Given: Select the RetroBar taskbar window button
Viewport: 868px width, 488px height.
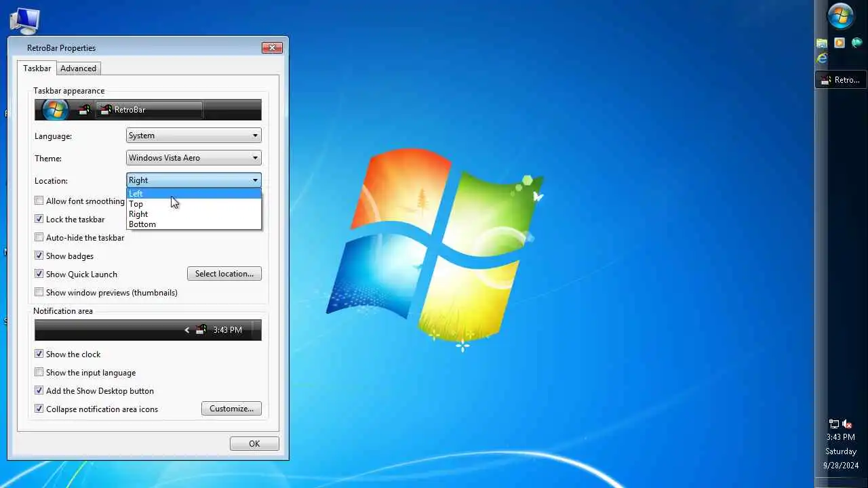Looking at the screenshot, I should pos(841,80).
